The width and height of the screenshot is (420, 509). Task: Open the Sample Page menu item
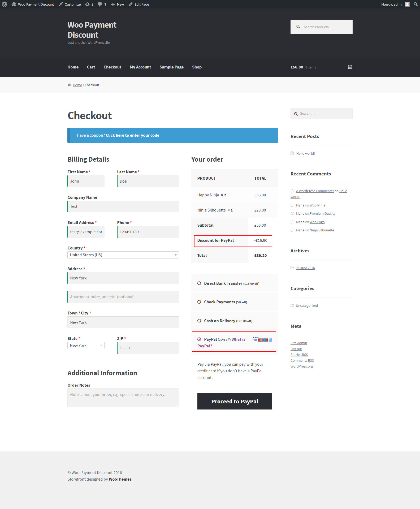[x=172, y=67]
